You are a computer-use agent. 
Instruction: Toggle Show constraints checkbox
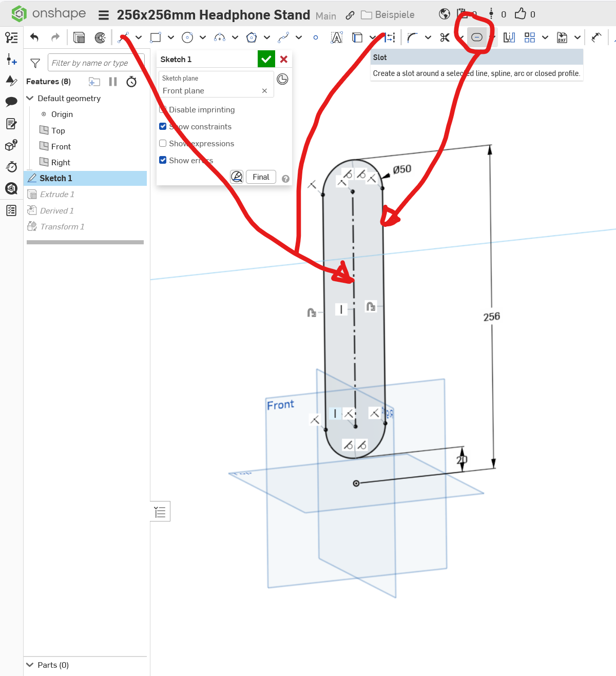coord(163,126)
